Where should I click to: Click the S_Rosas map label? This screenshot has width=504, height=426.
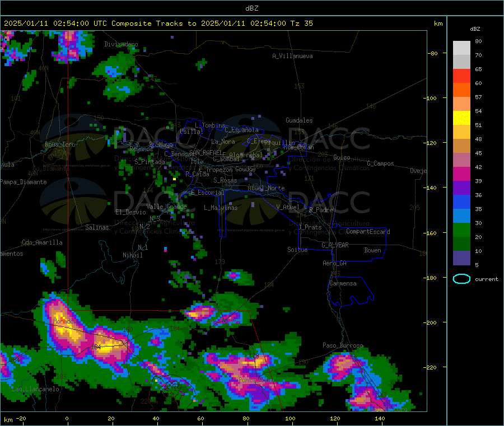[x=225, y=180]
